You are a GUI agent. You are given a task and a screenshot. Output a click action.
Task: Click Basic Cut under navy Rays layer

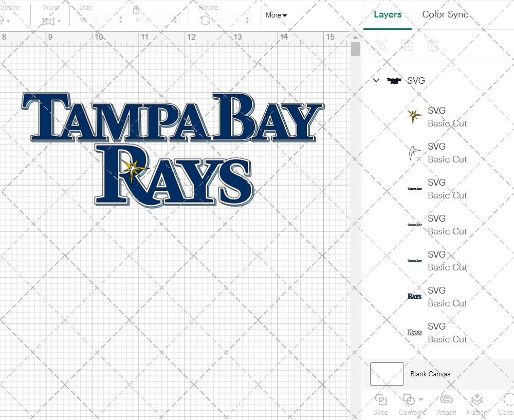coord(447,303)
